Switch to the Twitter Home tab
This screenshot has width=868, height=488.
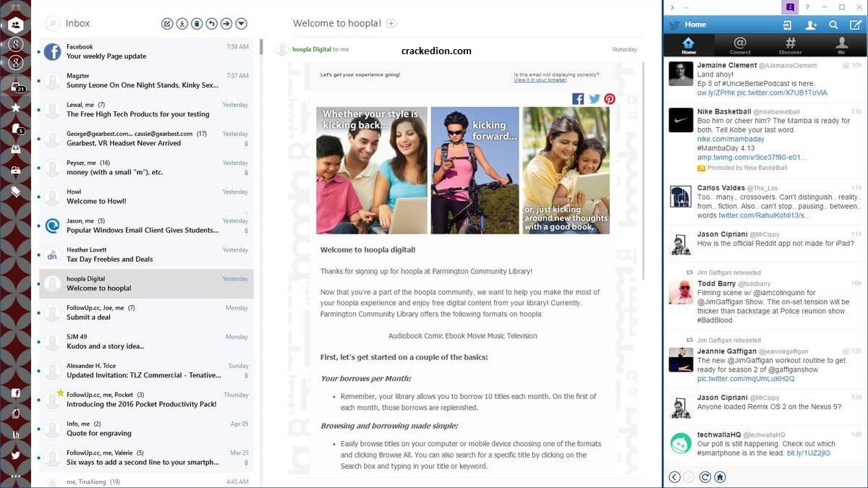(689, 46)
